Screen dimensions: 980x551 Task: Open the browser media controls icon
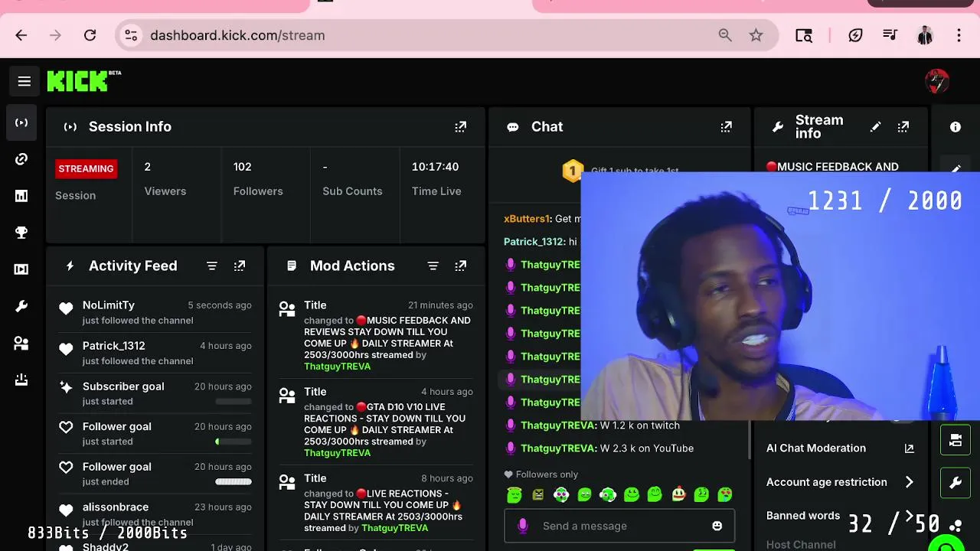coord(890,35)
